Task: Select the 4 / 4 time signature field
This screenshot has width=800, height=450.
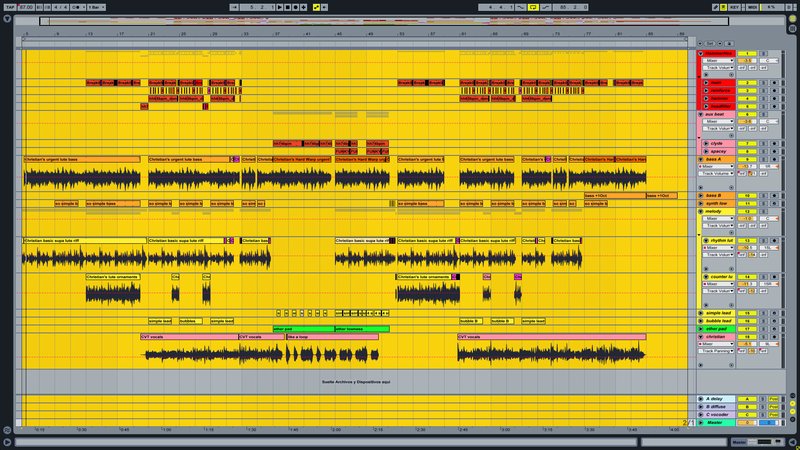Action: [60, 7]
